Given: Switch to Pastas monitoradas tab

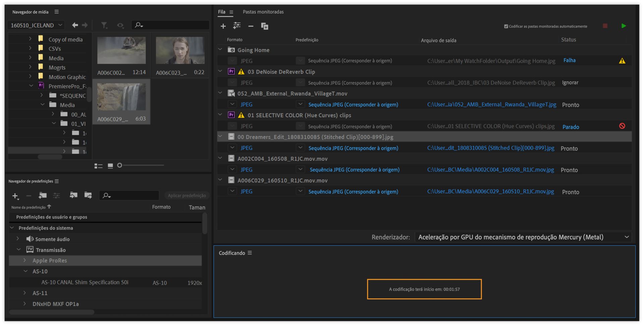Looking at the screenshot, I should [263, 12].
